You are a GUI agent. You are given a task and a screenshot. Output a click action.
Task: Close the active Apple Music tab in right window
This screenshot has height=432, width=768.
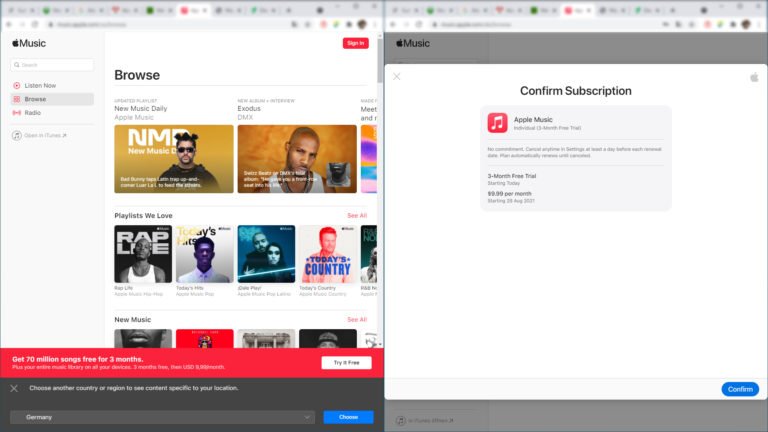click(589, 10)
